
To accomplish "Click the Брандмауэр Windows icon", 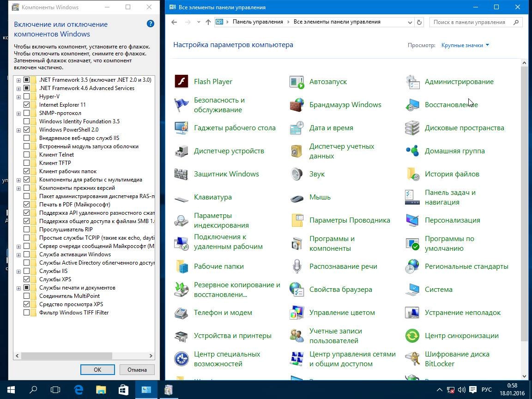I will (x=296, y=104).
